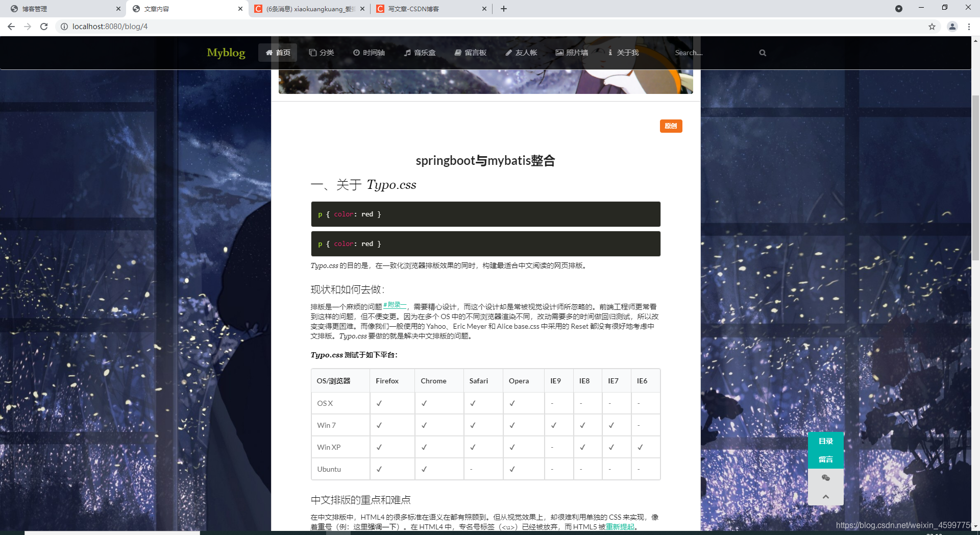
Task: Reload the current page
Action: (44, 27)
